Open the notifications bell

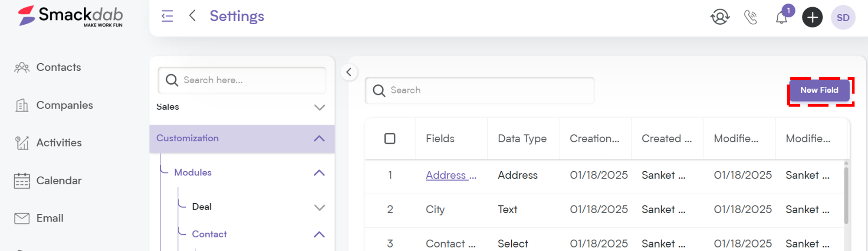coord(782,17)
